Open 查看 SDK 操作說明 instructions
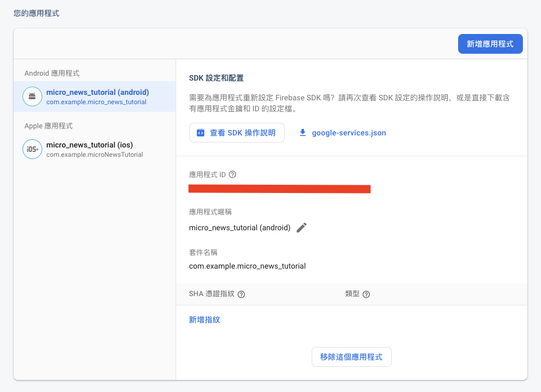This screenshot has height=392, width=541. point(236,133)
